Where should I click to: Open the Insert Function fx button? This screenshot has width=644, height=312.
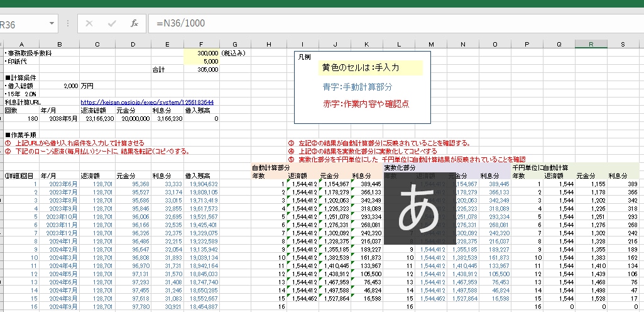(x=134, y=23)
